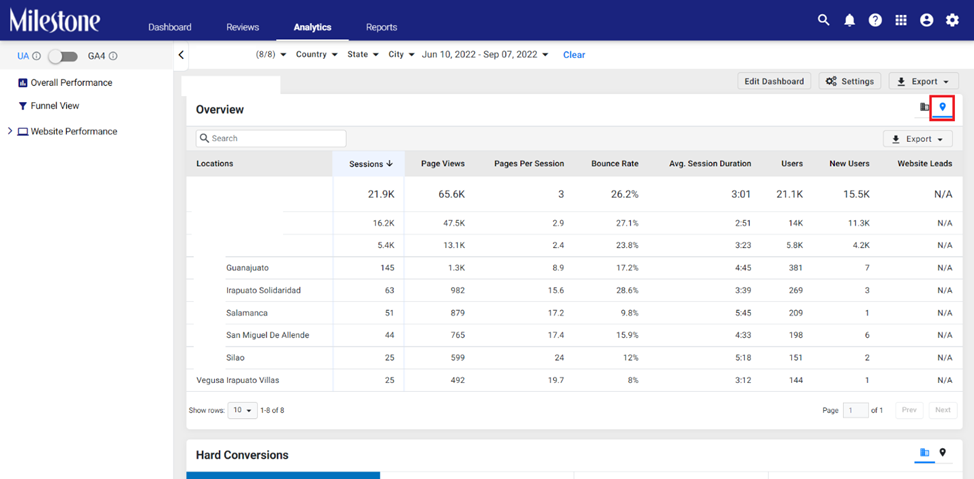Open the date range dropdown
Viewport: 974px width, 479px height.
pos(485,55)
